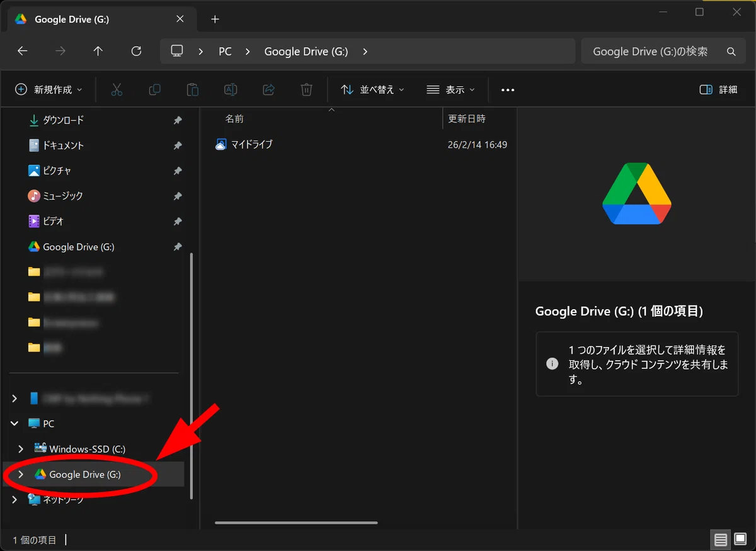Click the Share icon in toolbar
Image resolution: width=756 pixels, height=551 pixels.
click(x=269, y=89)
